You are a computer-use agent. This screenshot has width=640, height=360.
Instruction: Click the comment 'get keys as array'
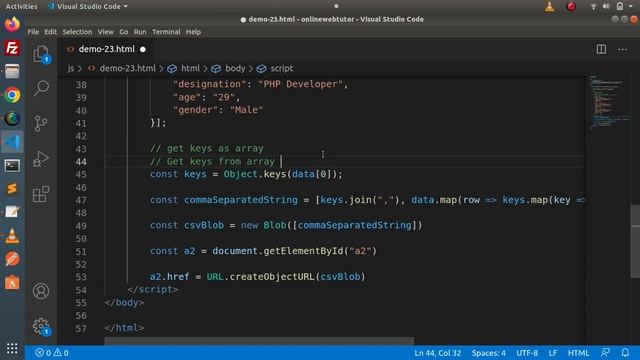(207, 148)
